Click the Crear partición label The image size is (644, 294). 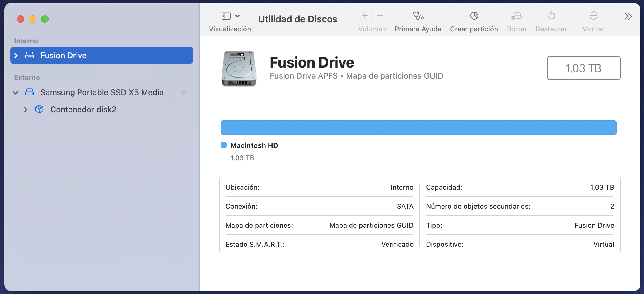coord(474,29)
